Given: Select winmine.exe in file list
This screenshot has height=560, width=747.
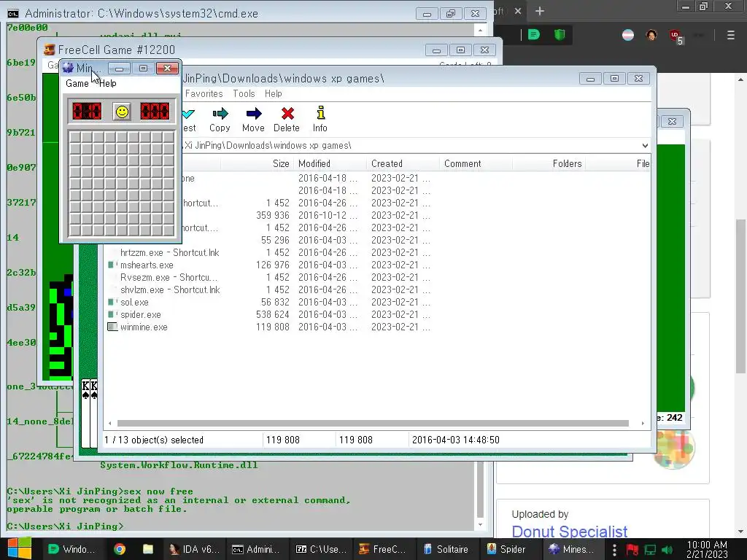Looking at the screenshot, I should point(144,327).
